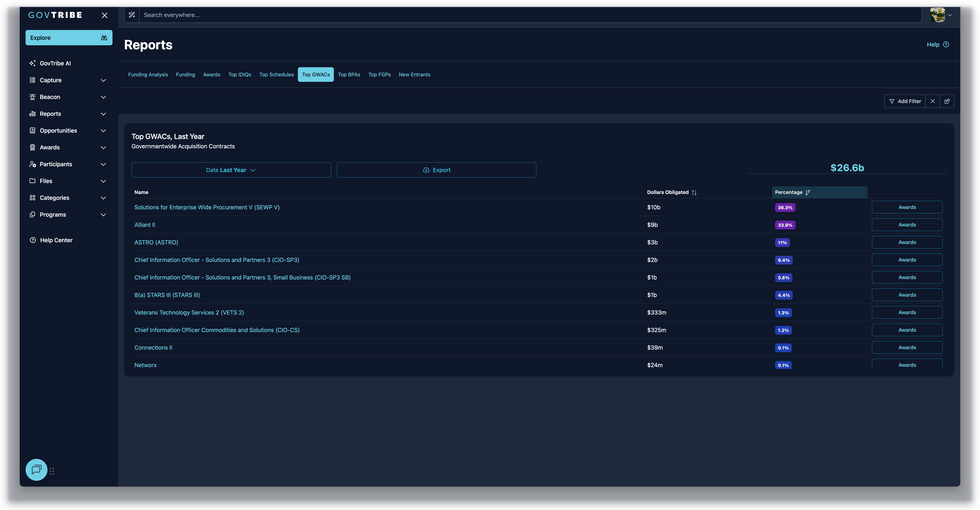Switch to the New Entrants tab
Image resolution: width=980 pixels, height=510 pixels.
pos(414,75)
